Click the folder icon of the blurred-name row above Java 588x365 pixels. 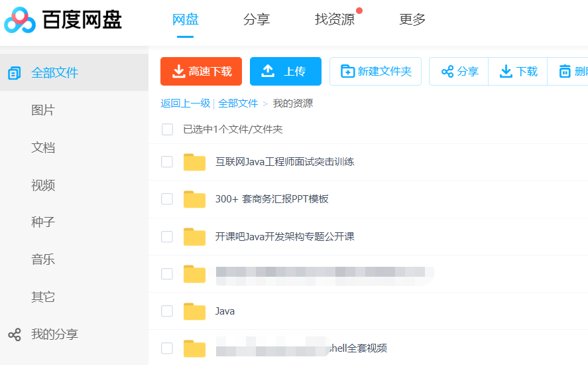pos(194,273)
